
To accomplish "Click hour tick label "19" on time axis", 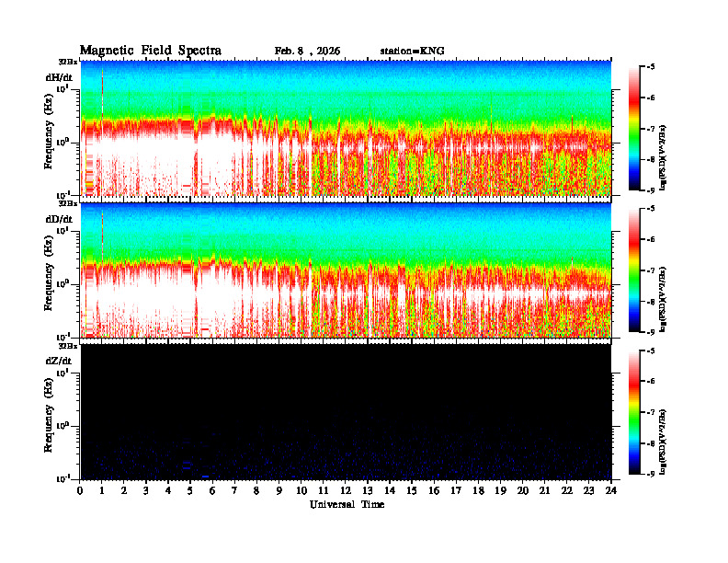I will pos(500,491).
